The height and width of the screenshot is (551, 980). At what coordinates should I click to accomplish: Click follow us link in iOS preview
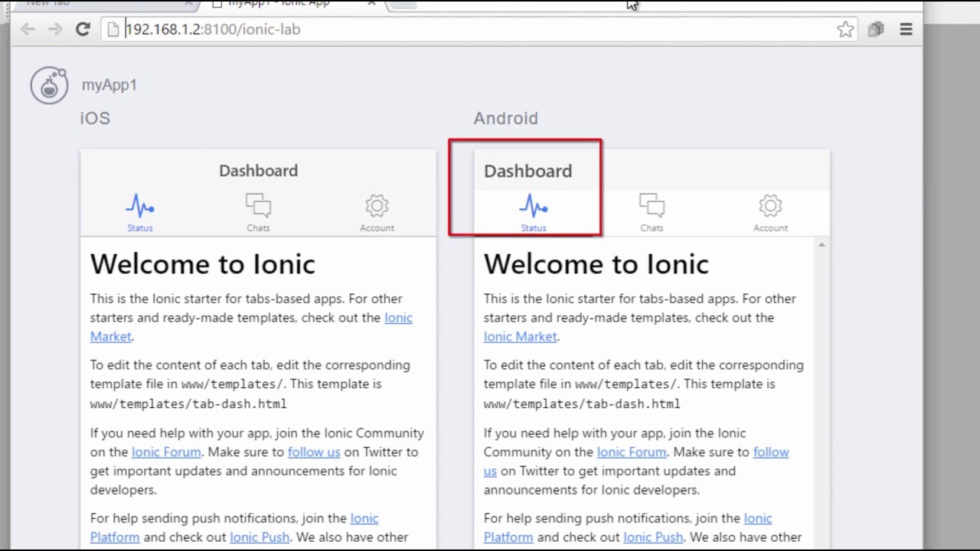click(x=313, y=452)
